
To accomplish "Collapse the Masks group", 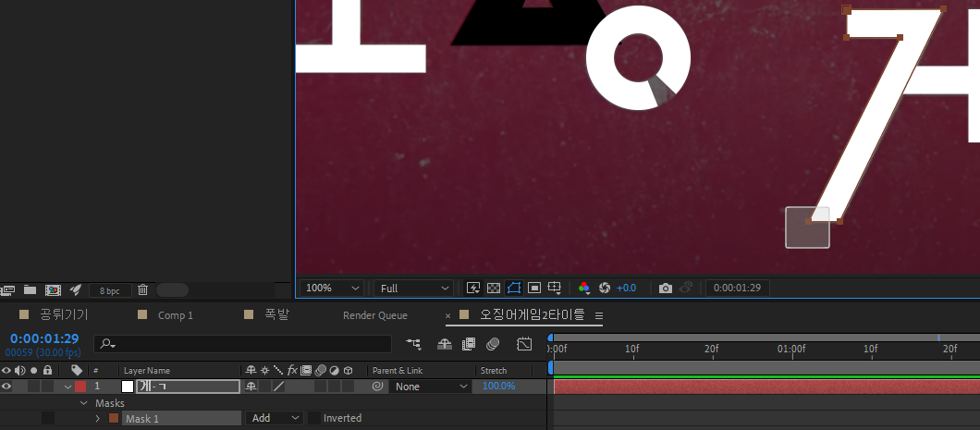I will click(x=84, y=403).
